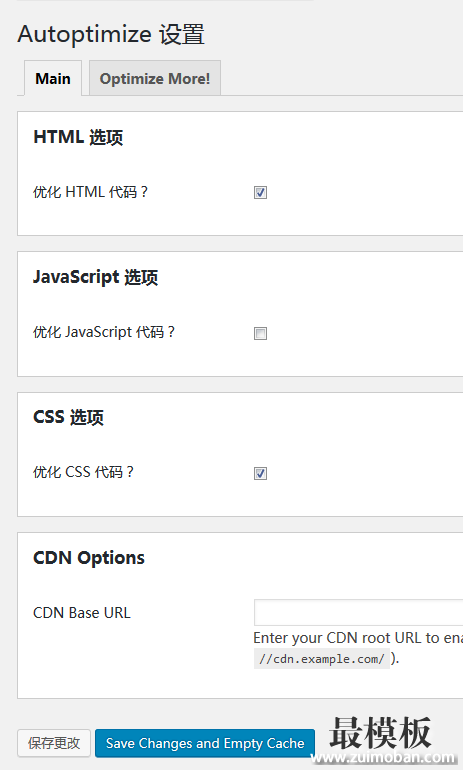
Task: Click Save Changes and Empty Cache
Action: [x=205, y=743]
